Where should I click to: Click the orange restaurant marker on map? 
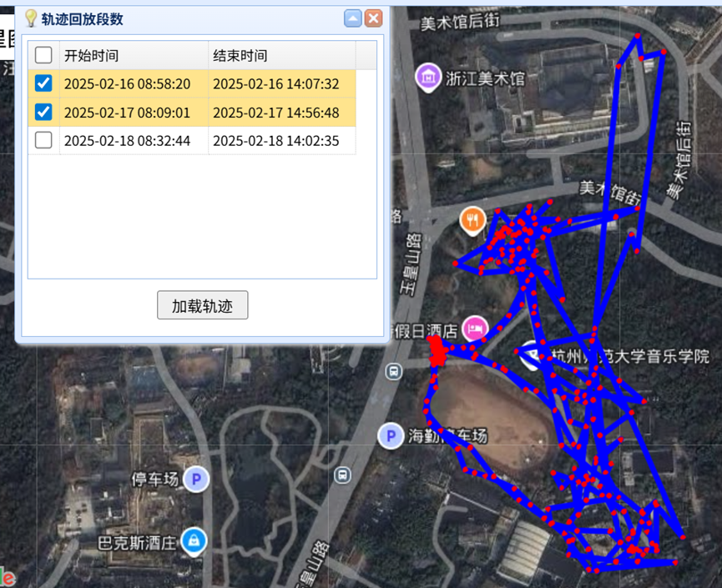[x=472, y=220]
